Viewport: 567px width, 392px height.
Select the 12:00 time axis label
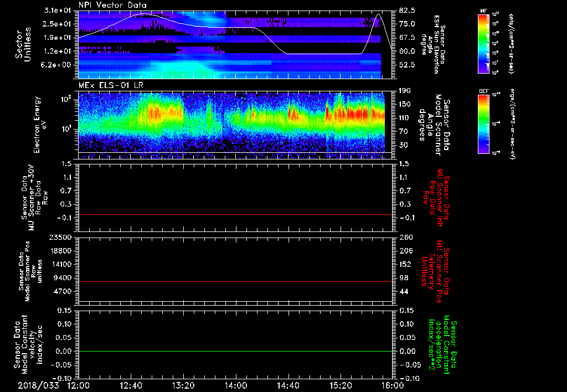(x=79, y=385)
